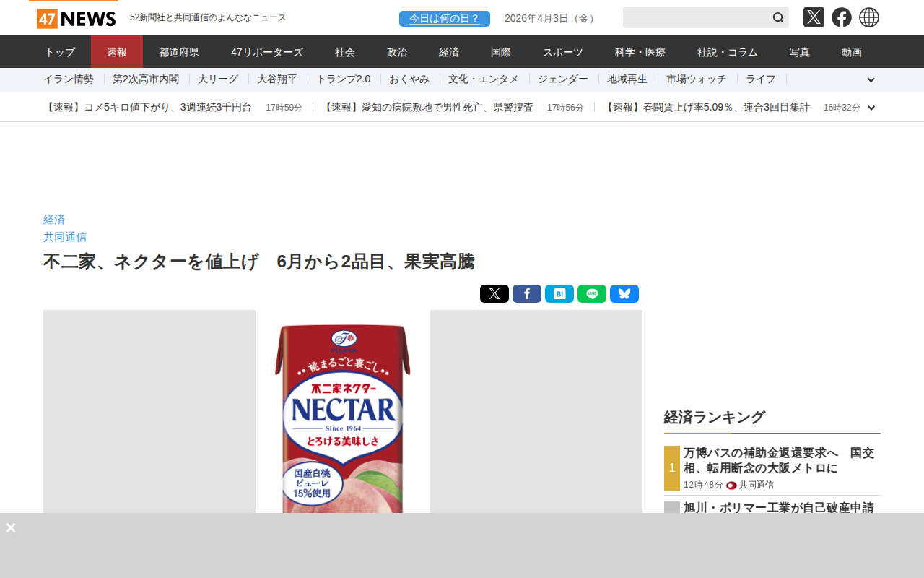
Task: Open the 写真 section
Action: (x=800, y=52)
